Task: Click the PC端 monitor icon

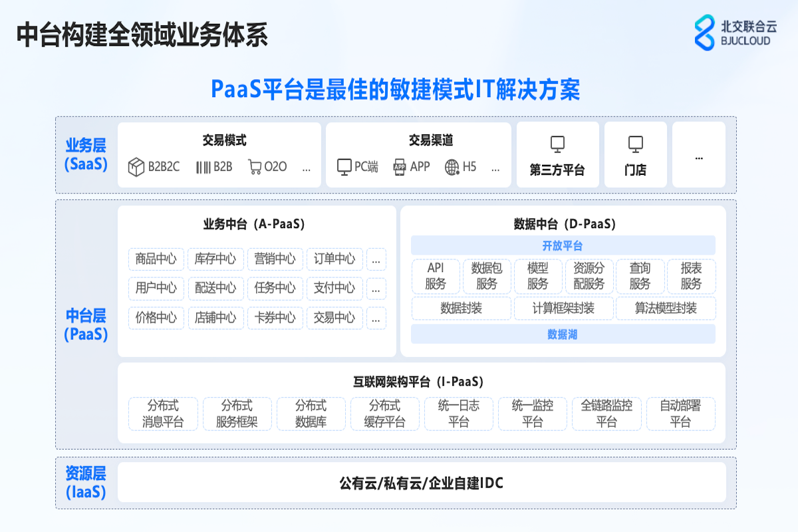Action: point(344,167)
